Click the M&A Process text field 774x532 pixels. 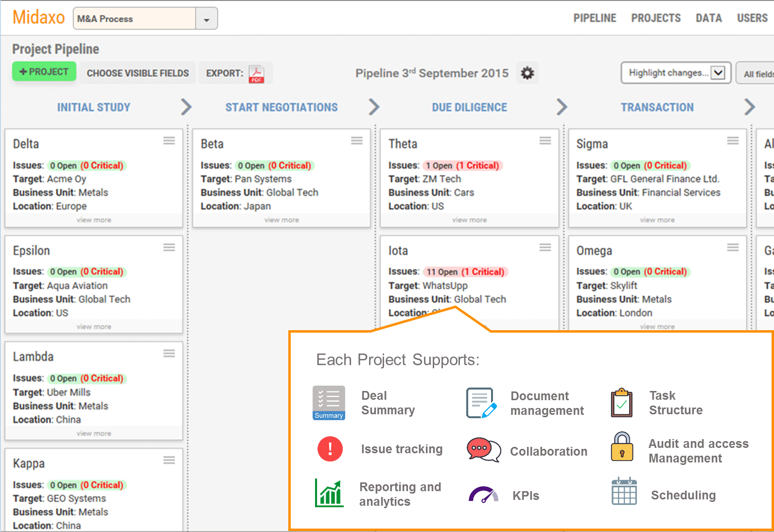click(135, 19)
